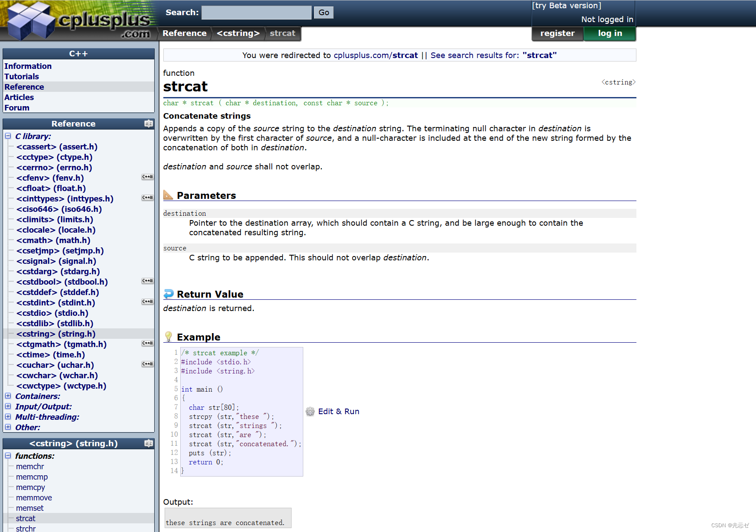
Task: Open <cmath> (math.h) reference
Action: tap(53, 240)
